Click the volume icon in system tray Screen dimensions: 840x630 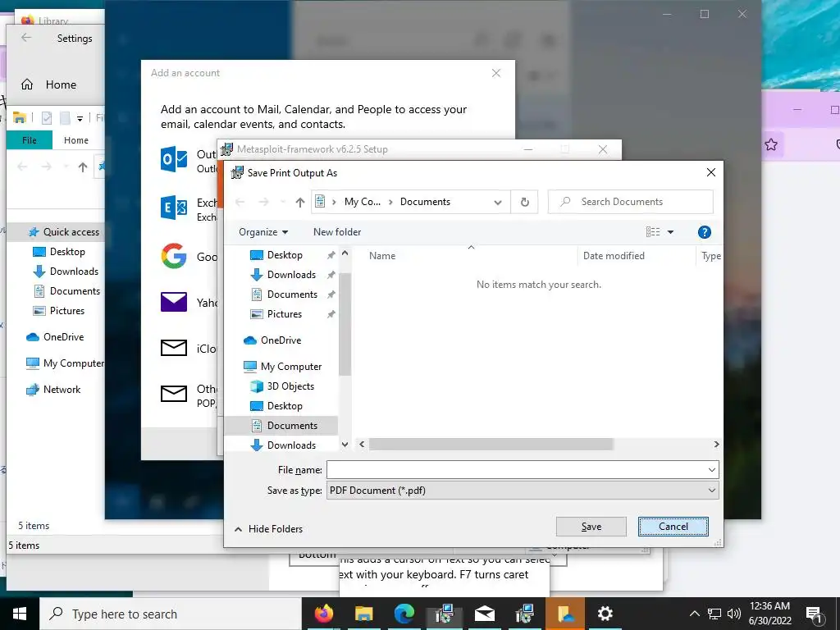[734, 614]
